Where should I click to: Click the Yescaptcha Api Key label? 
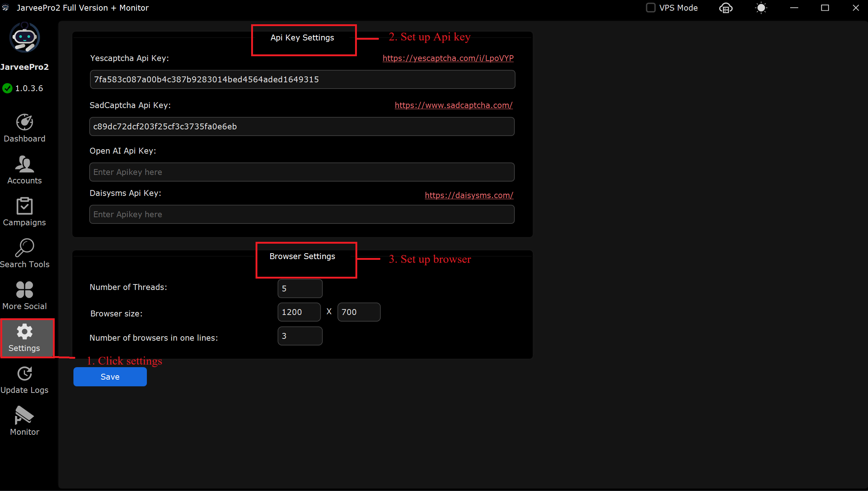129,58
